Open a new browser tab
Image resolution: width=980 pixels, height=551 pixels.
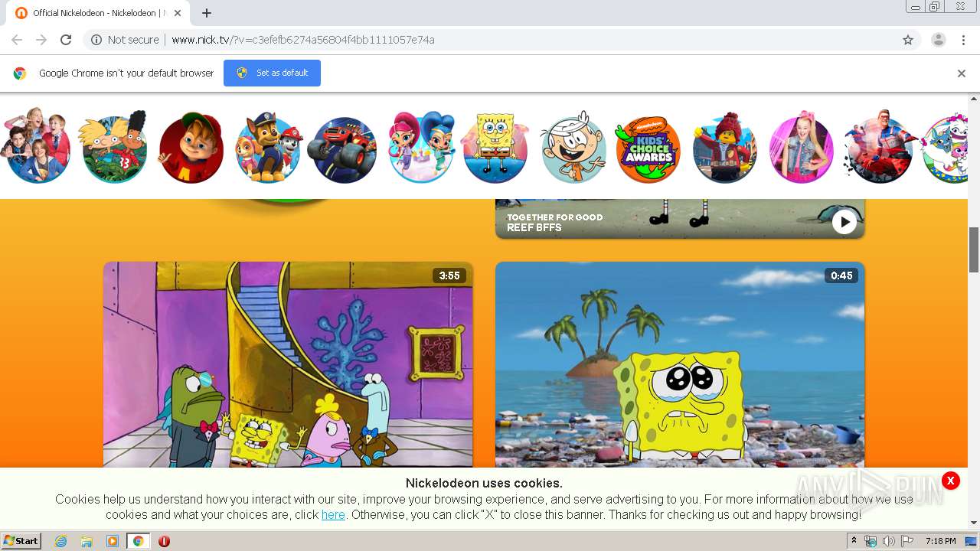click(207, 13)
